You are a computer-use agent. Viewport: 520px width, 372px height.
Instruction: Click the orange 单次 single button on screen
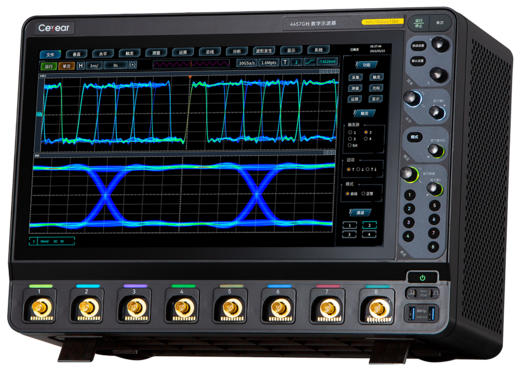(x=66, y=66)
